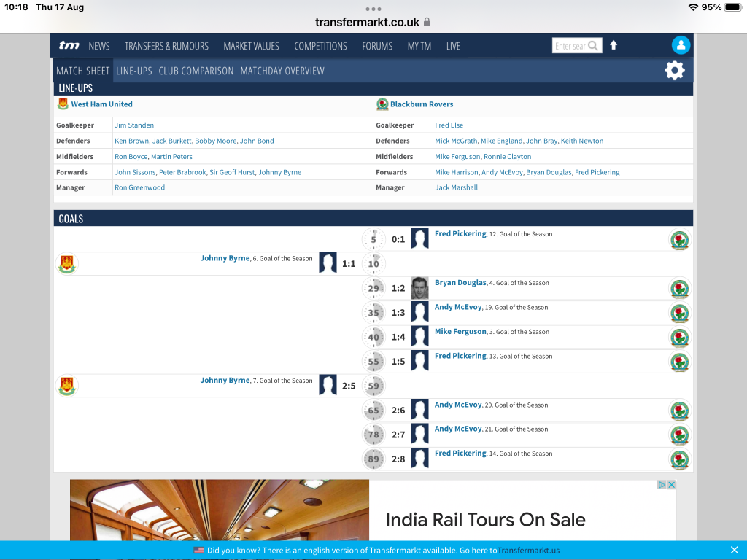747x560 pixels.
Task: Switch to the Club Comparison tab
Action: point(196,71)
